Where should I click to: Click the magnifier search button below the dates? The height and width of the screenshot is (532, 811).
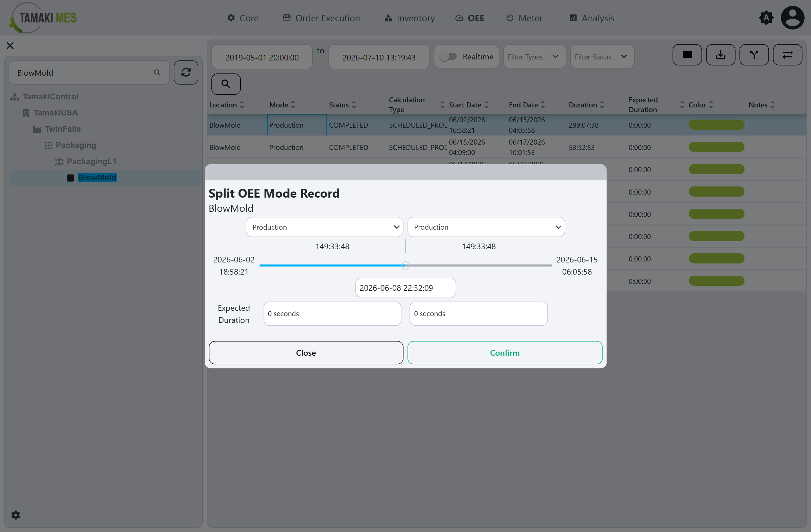pyautogui.click(x=226, y=84)
